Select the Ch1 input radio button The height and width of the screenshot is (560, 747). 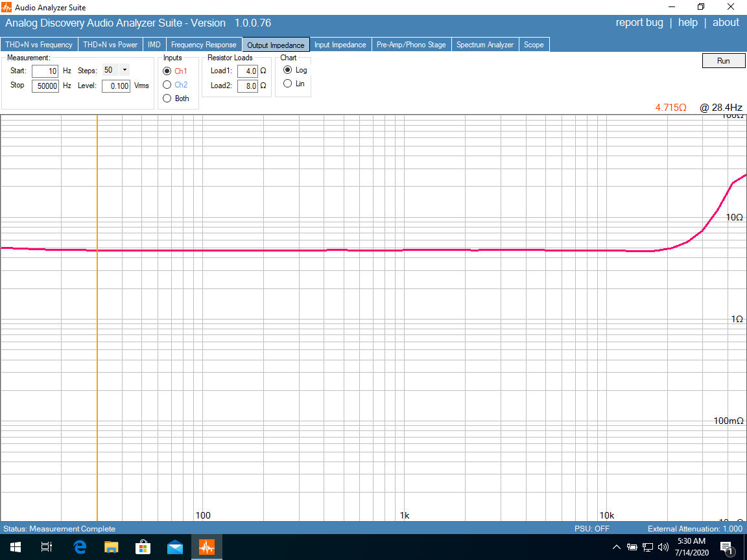(x=167, y=71)
